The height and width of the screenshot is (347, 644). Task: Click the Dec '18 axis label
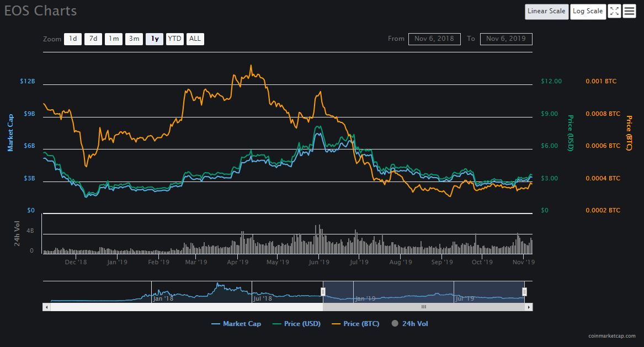point(76,262)
